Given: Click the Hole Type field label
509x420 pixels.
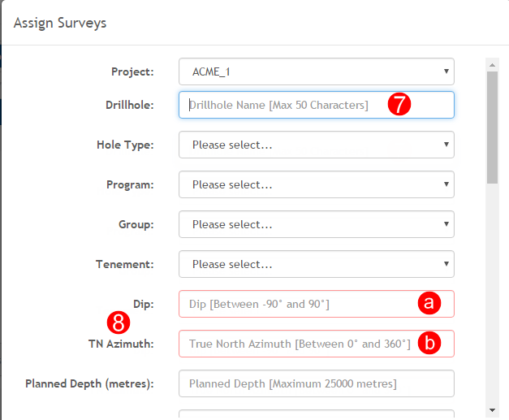Looking at the screenshot, I should pos(125,145).
